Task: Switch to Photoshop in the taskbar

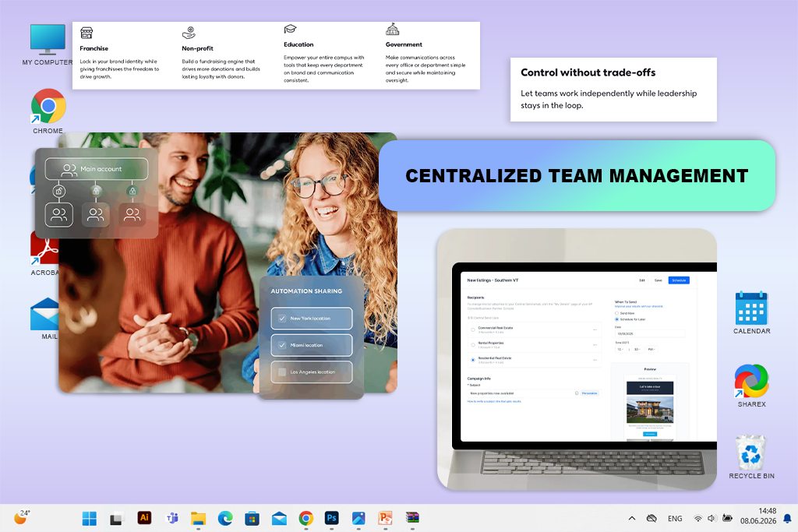Action: tap(332, 518)
